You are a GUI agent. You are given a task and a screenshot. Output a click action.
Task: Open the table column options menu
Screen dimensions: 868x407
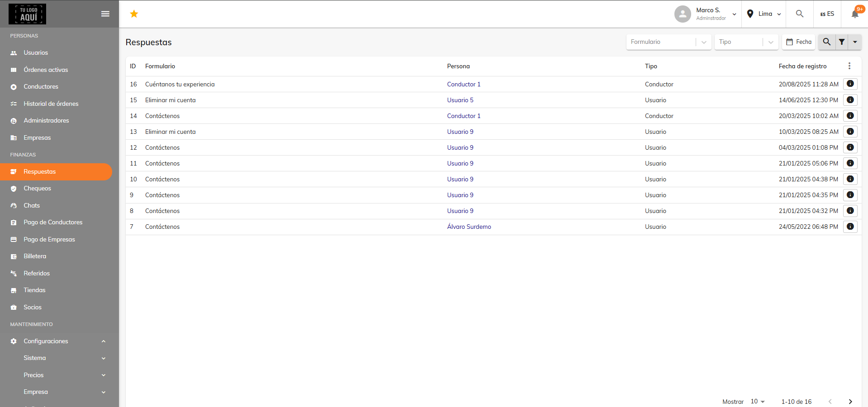[x=849, y=66]
